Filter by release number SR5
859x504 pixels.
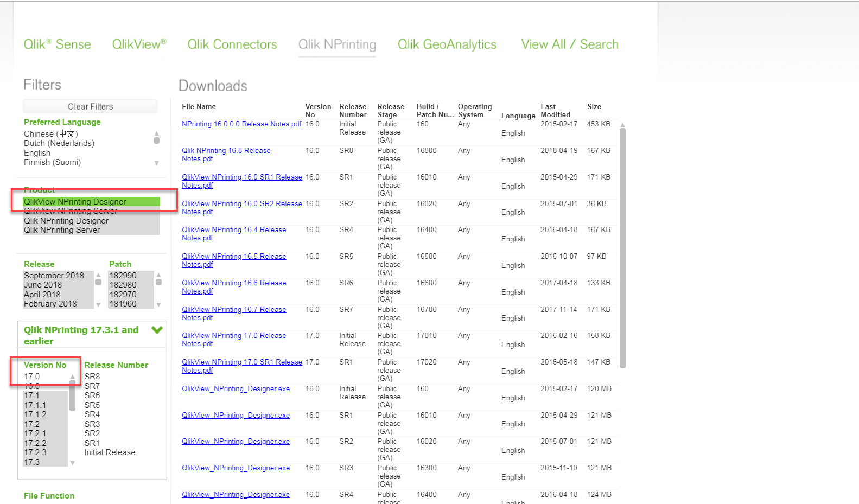coord(92,405)
